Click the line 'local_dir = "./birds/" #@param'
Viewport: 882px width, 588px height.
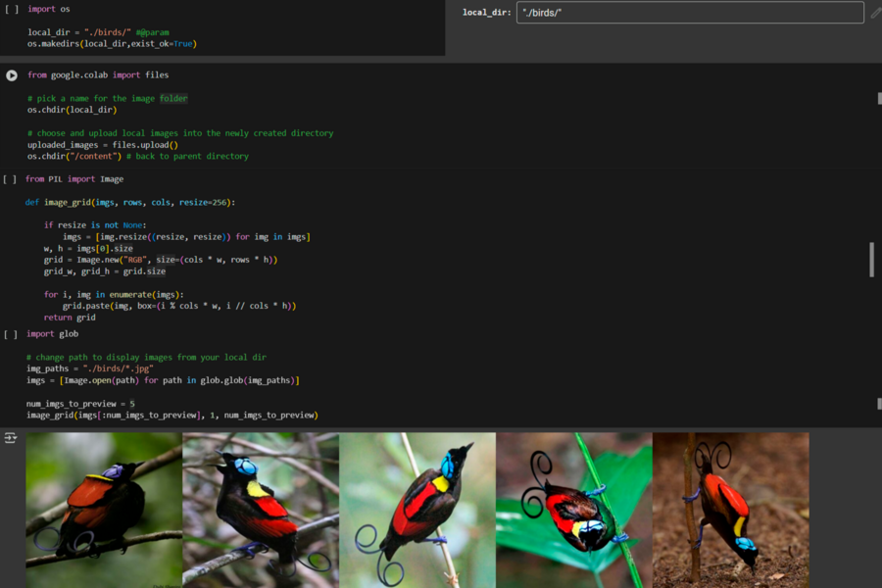(x=98, y=32)
